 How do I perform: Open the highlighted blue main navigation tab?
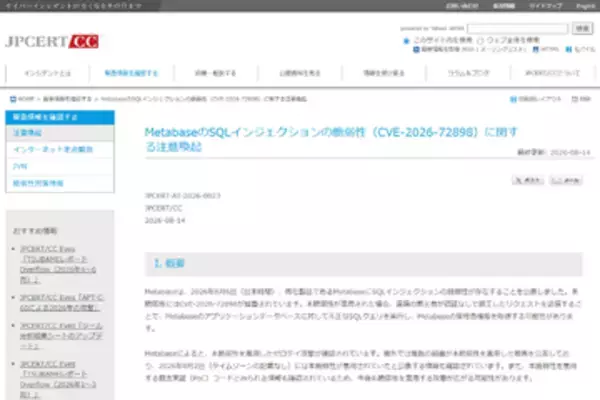pyautogui.click(x=132, y=73)
